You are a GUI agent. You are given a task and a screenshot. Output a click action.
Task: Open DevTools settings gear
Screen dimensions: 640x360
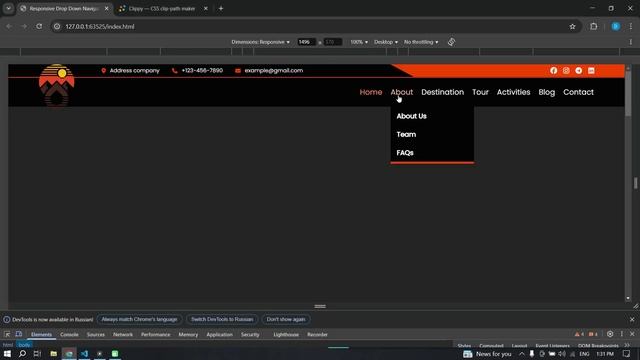point(610,334)
